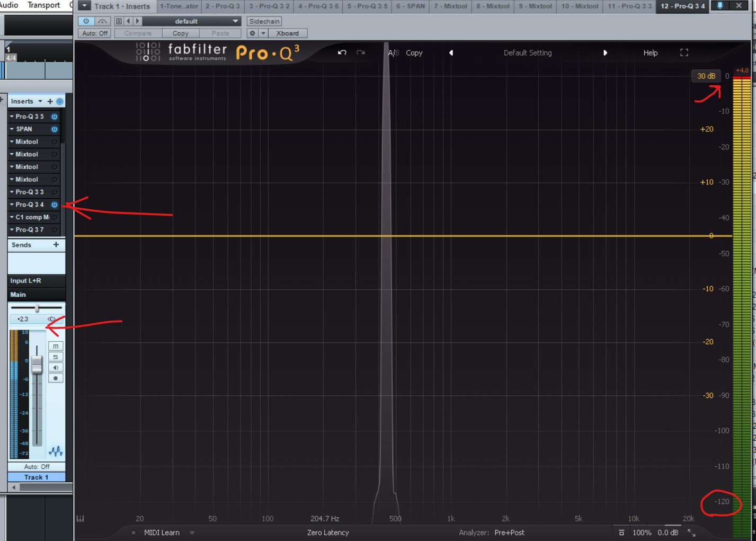Click the MIDI Learn button
This screenshot has width=756, height=541.
[162, 533]
